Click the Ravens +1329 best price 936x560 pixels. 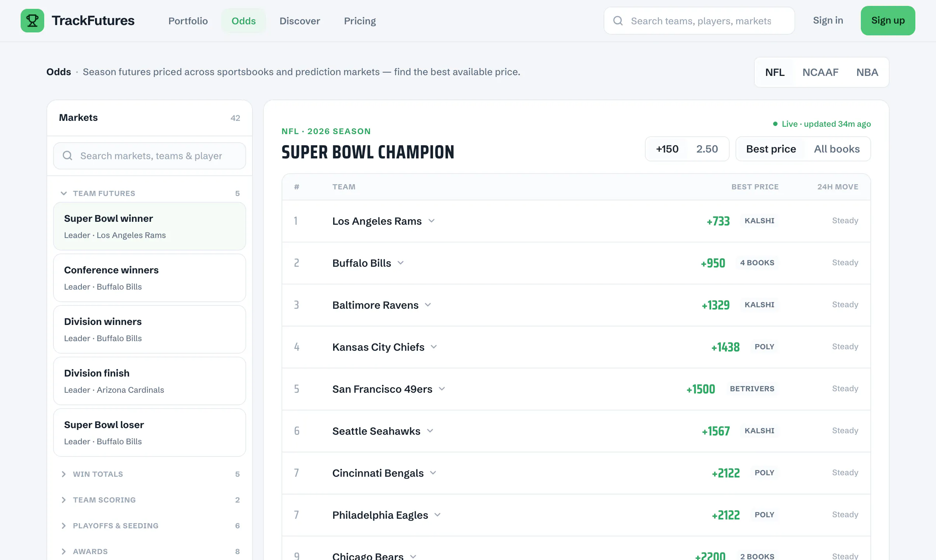coord(716,305)
